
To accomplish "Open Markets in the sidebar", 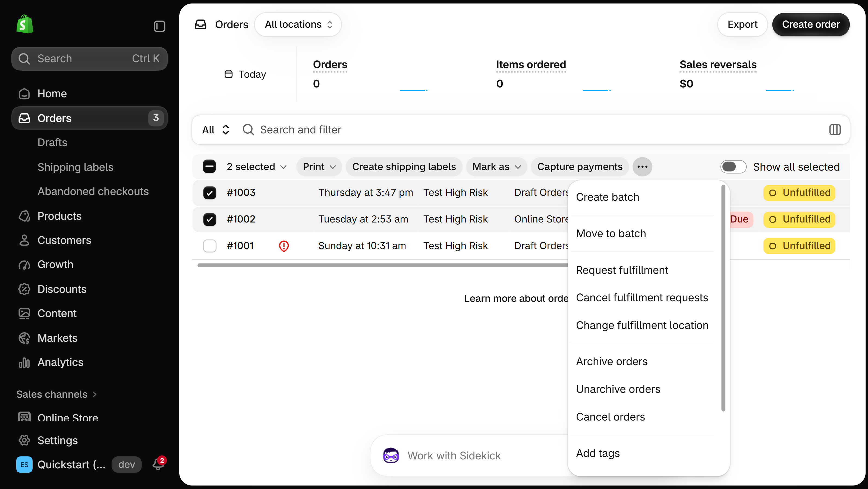I will [89, 338].
